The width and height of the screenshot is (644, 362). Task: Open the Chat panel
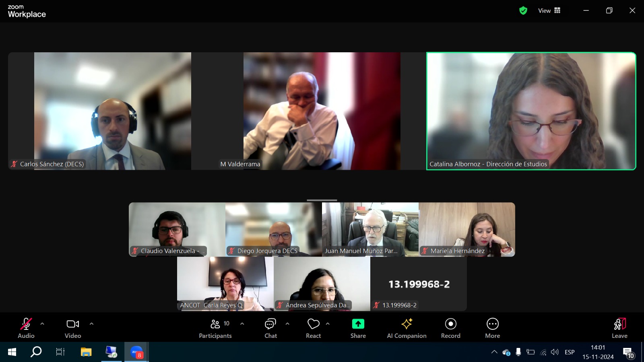[x=270, y=328]
